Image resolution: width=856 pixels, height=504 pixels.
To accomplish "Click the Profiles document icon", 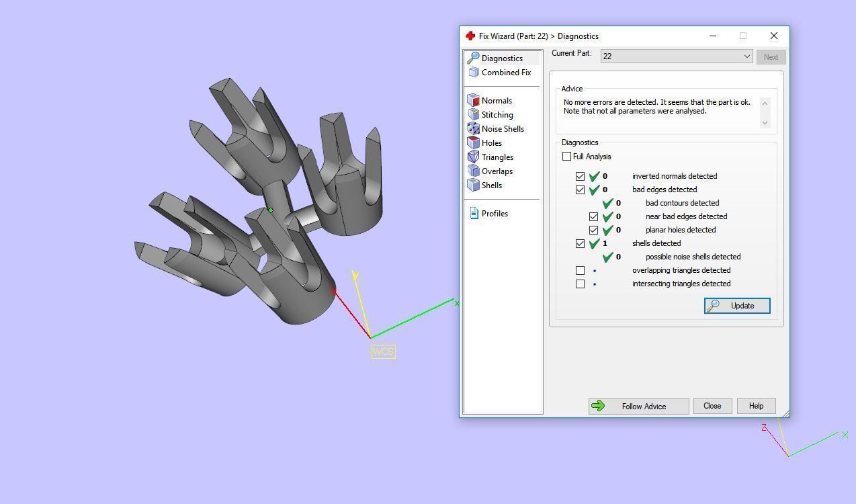I will pos(474,214).
